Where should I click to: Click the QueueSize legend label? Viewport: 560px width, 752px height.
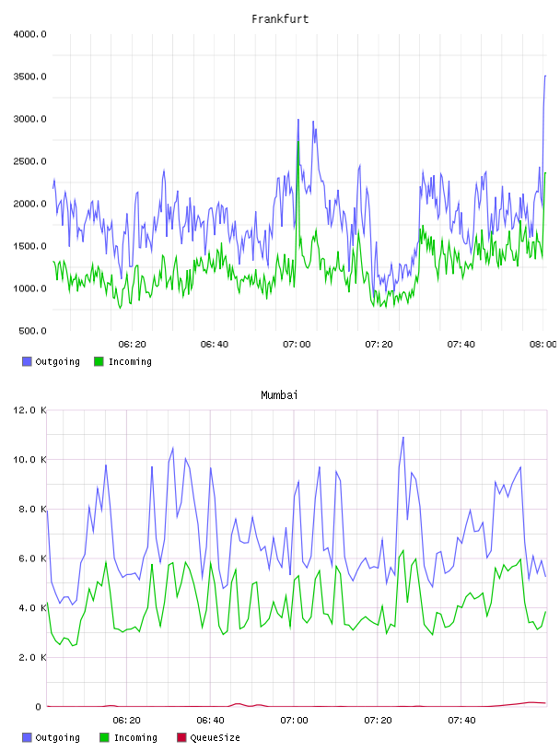click(x=215, y=737)
